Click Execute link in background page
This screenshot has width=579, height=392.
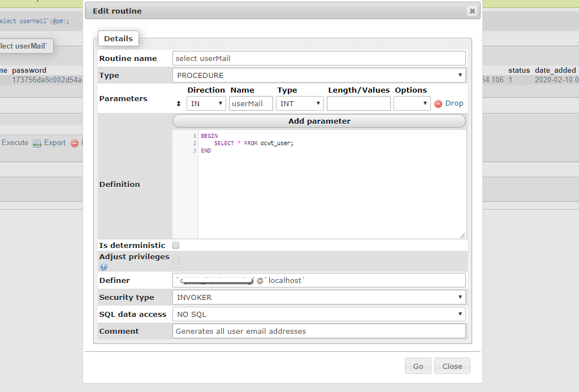[x=15, y=143]
